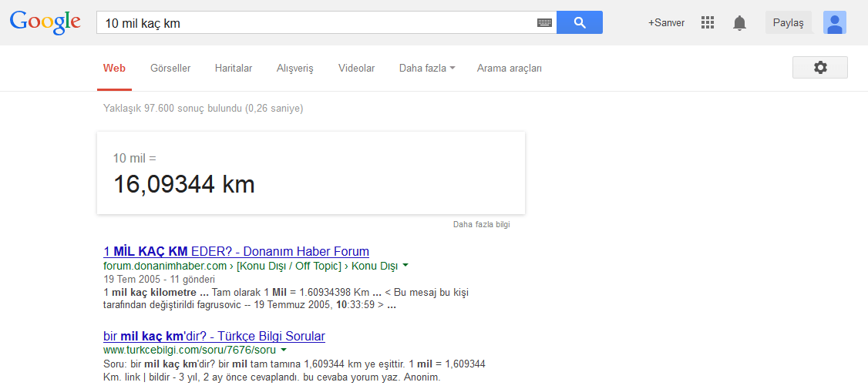Switch to the Videolar tab
Image resolution: width=868 pixels, height=389 pixels.
coord(356,69)
